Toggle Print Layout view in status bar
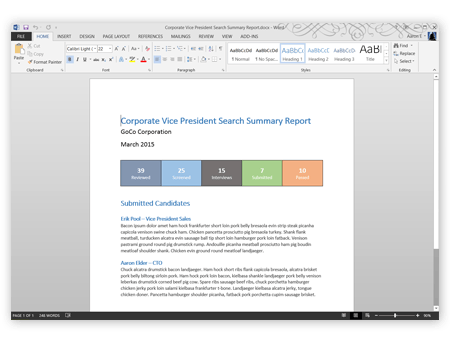Viewport: 450px width, 360px height. pos(356,315)
